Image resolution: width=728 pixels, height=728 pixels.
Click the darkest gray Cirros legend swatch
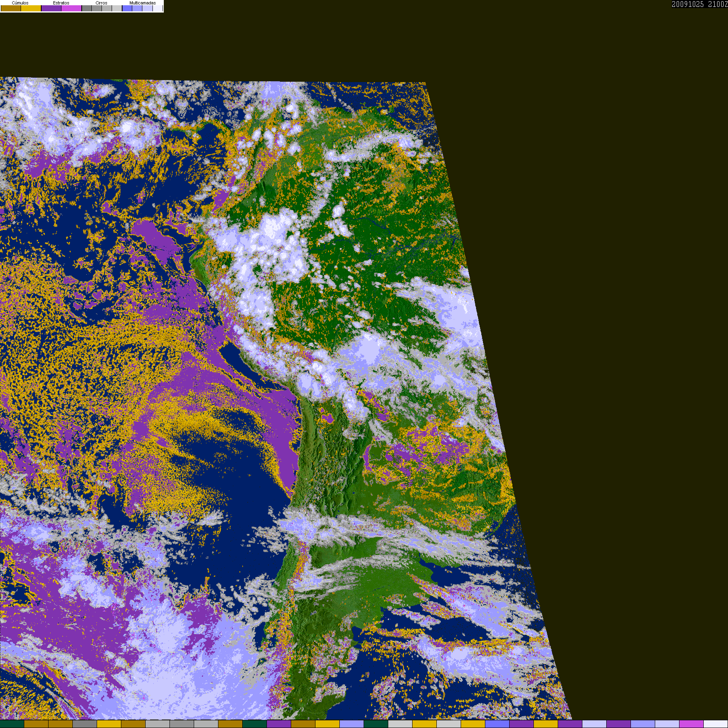[x=87, y=8]
